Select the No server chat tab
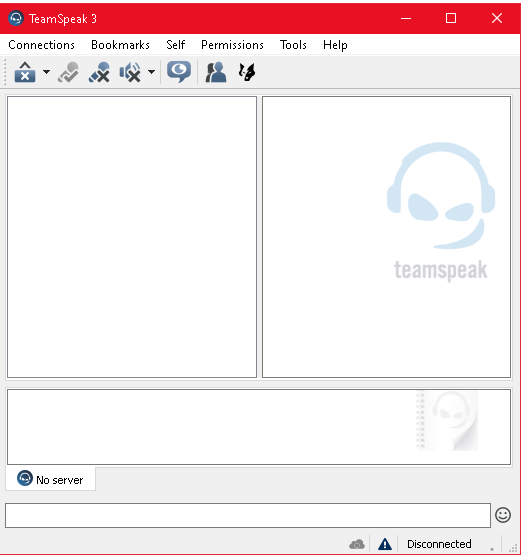Image resolution: width=530 pixels, height=558 pixels. pyautogui.click(x=51, y=479)
